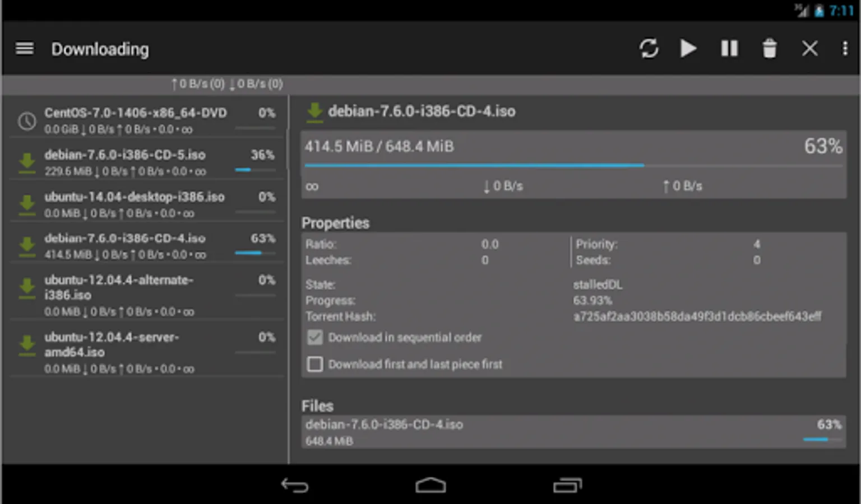Tap the refresh torrents icon
This screenshot has width=861, height=504.
pos(649,49)
